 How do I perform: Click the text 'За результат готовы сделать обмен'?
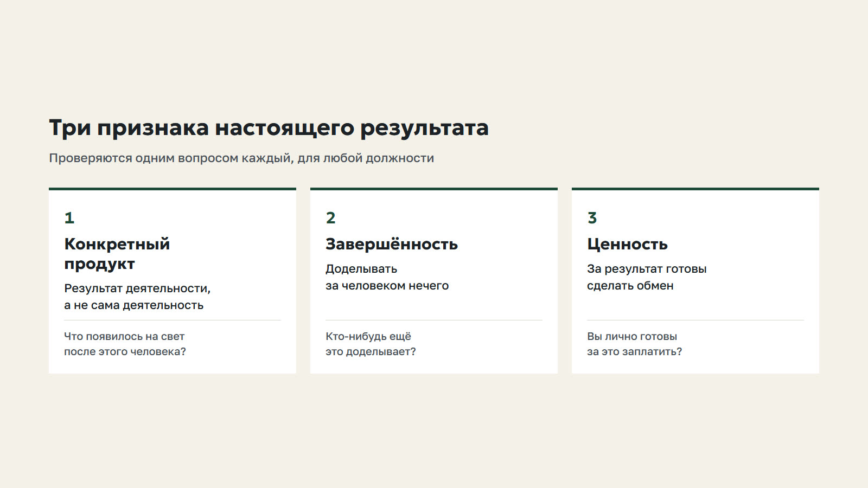[647, 277]
